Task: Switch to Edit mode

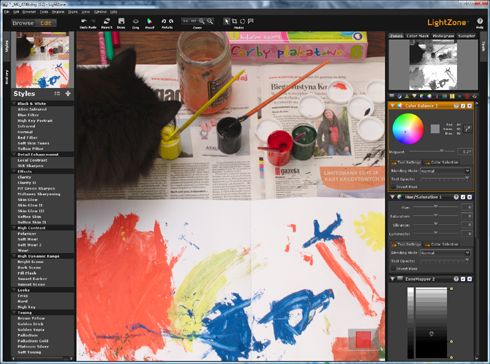Action: (46, 23)
